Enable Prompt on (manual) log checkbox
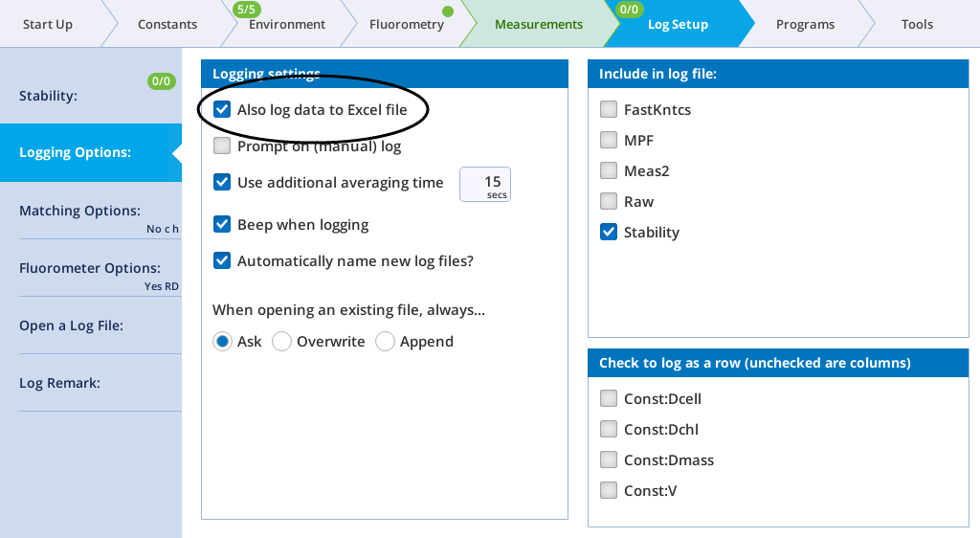The height and width of the screenshot is (538, 980). (x=222, y=146)
